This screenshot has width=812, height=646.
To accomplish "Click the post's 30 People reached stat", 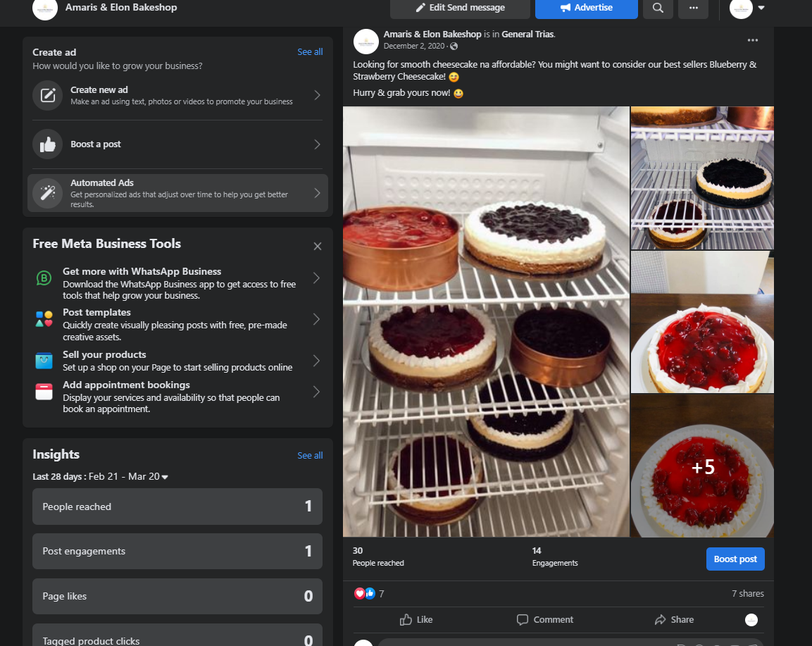I will (x=378, y=557).
